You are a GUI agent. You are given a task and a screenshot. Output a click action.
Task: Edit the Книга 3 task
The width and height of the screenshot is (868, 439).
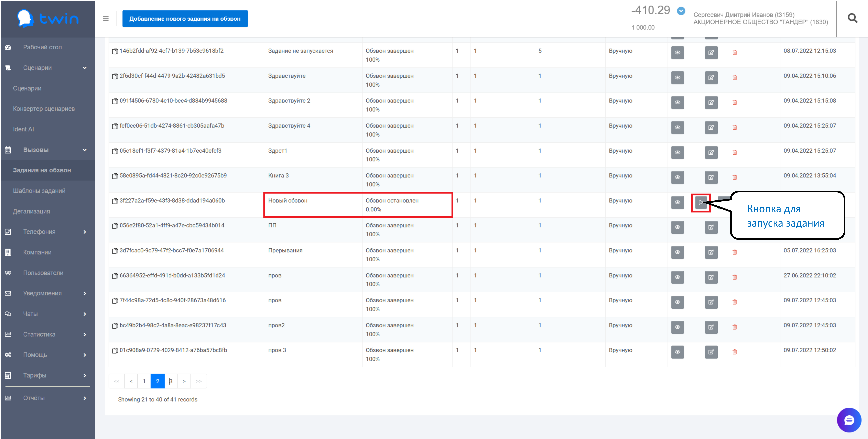711,177
